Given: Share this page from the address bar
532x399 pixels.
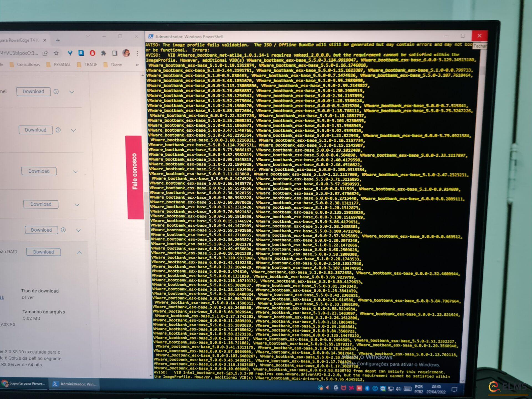Looking at the screenshot, I should click(x=45, y=53).
